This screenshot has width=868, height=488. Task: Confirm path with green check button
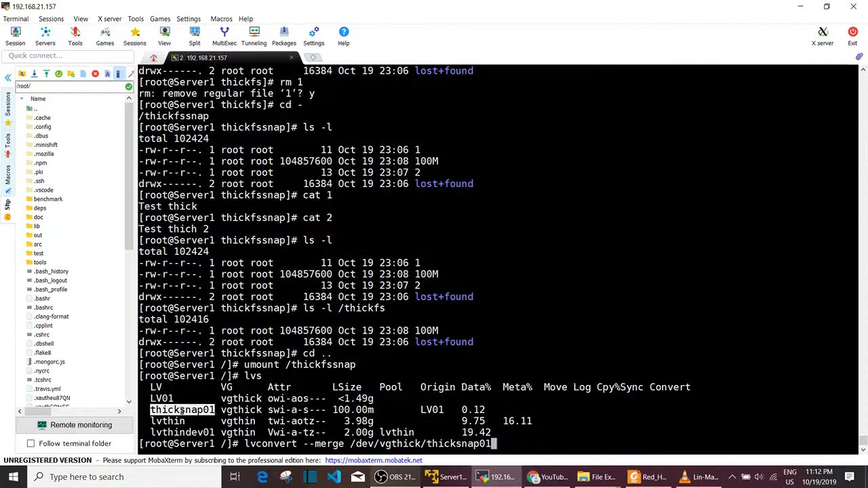[x=129, y=87]
